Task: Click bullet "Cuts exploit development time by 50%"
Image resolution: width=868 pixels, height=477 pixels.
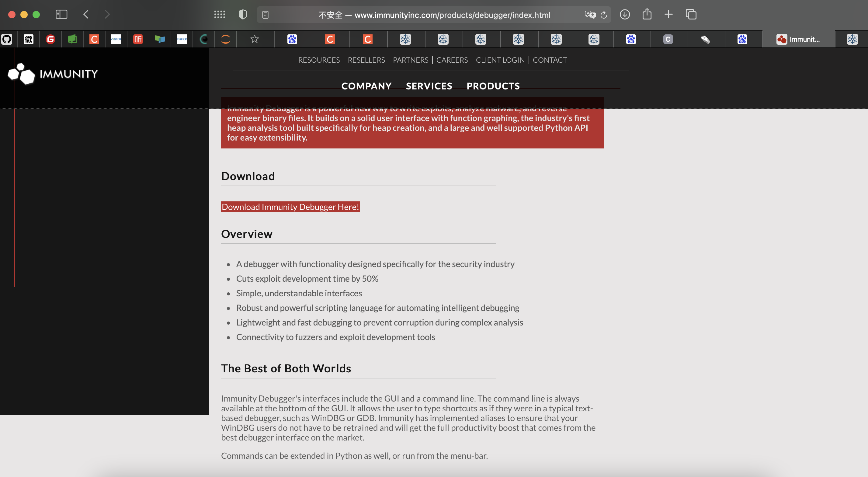Action: [307, 278]
